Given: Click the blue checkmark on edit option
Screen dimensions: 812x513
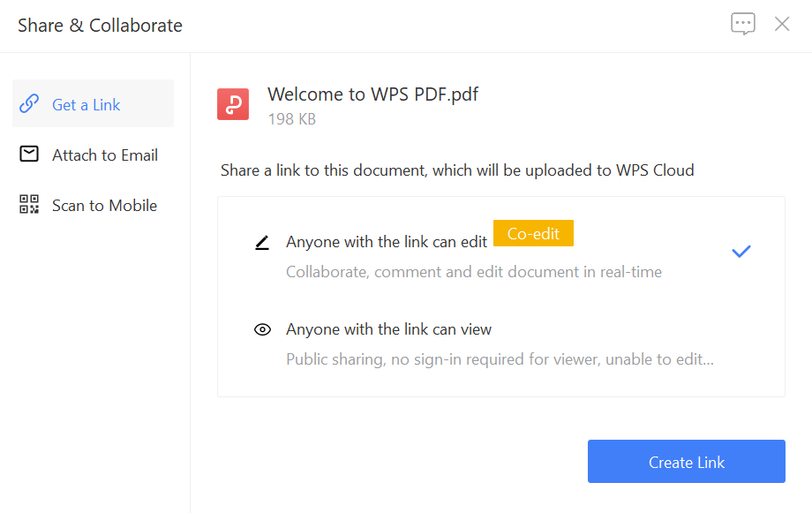Looking at the screenshot, I should point(741,252).
